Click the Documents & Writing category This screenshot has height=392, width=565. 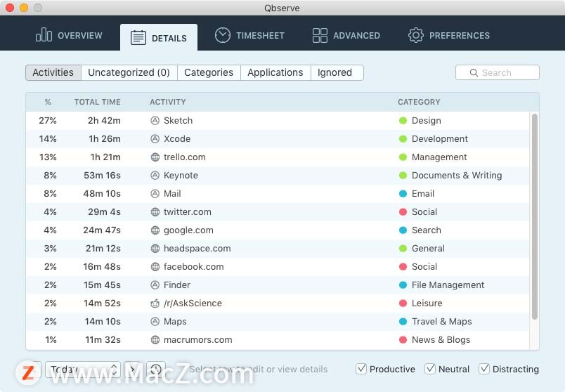pyautogui.click(x=457, y=176)
